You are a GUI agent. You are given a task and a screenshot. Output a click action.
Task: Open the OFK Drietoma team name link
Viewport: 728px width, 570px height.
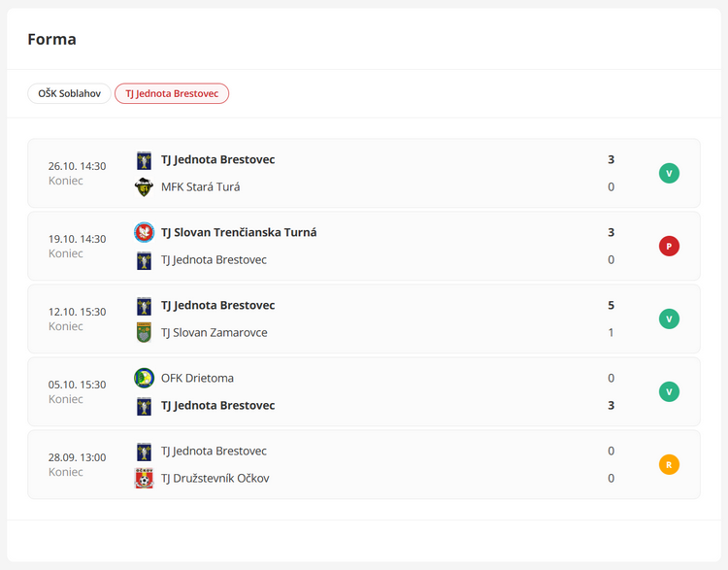[x=197, y=378]
